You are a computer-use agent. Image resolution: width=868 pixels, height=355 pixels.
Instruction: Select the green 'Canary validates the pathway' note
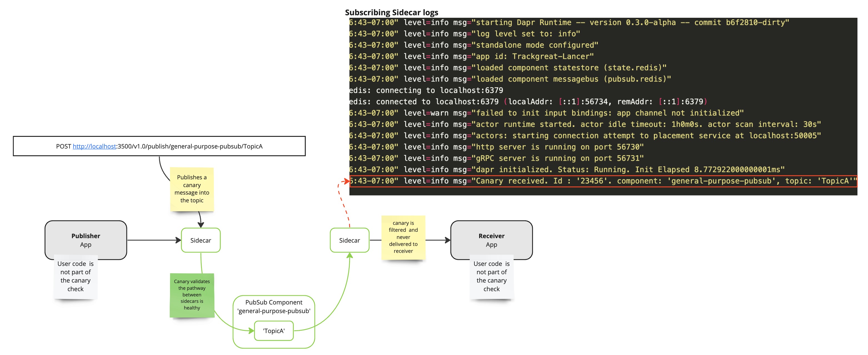[x=192, y=295]
